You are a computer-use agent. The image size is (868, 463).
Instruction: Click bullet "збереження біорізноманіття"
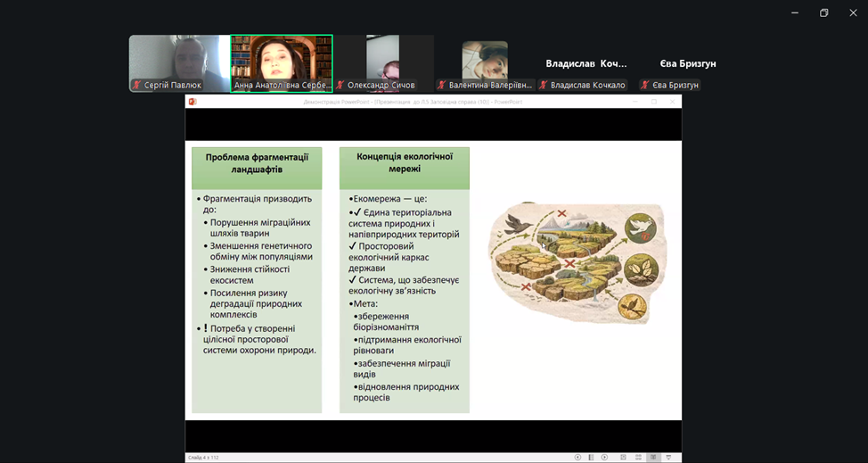click(387, 322)
